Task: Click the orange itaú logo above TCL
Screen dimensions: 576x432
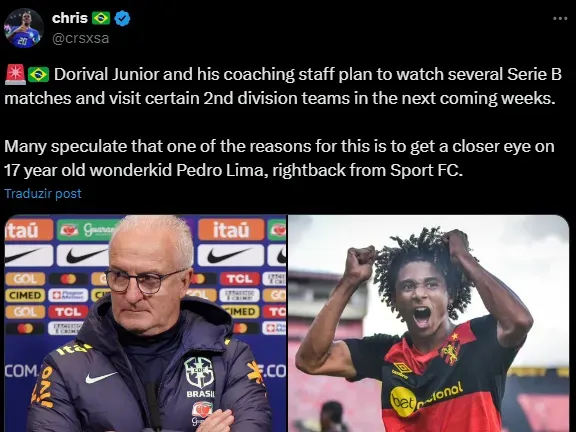Action: 231,229
